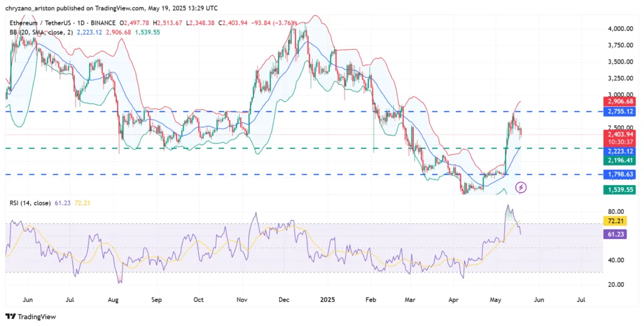Select the RSI (14, close) indicator legend
Image resolution: width=644 pixels, height=326 pixels.
(29, 203)
